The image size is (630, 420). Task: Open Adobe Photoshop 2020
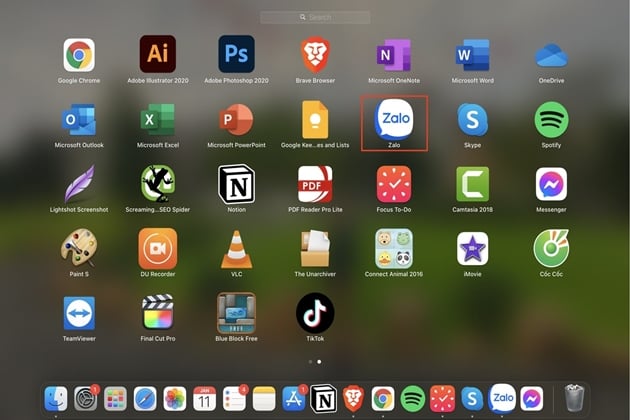[x=236, y=54]
